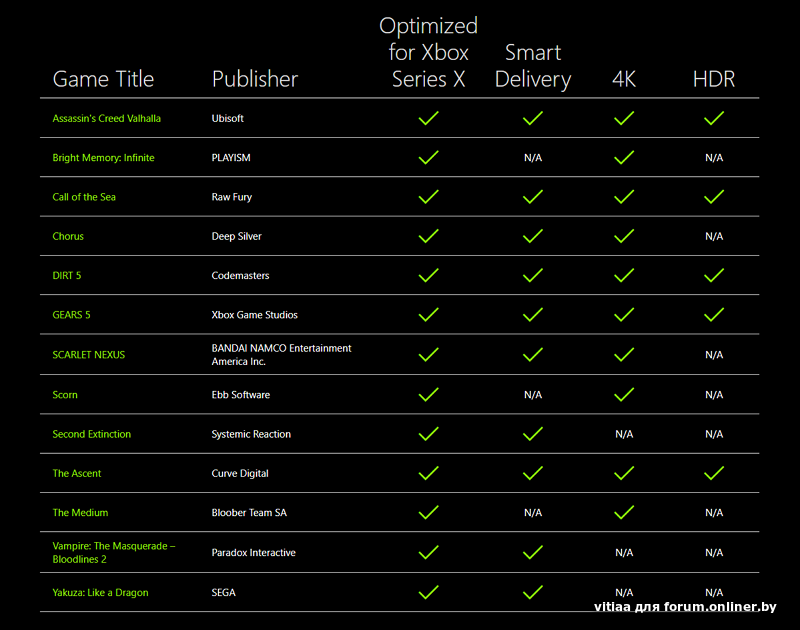800x630 pixels.
Task: Click The Ascent game title
Action: pyautogui.click(x=77, y=473)
